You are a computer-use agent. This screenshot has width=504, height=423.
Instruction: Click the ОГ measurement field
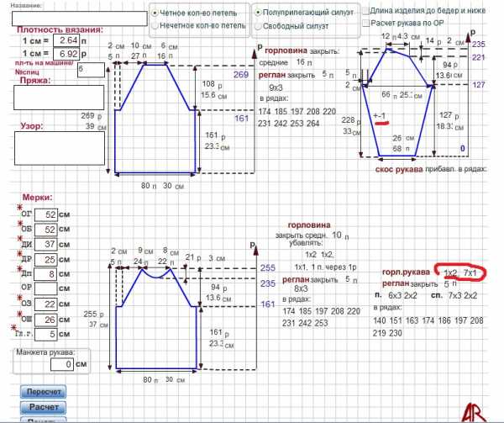(45, 215)
